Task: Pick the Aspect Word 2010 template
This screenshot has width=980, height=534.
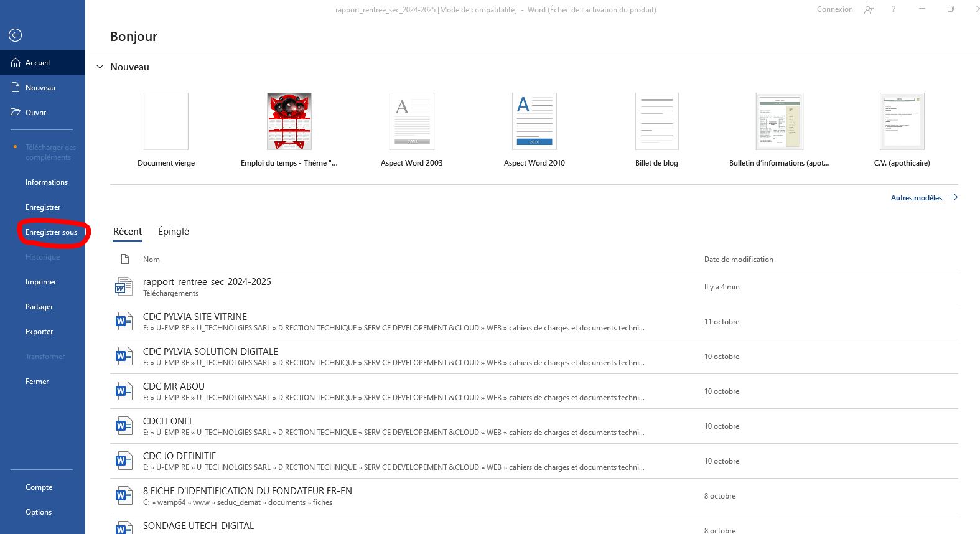Action: pos(534,122)
